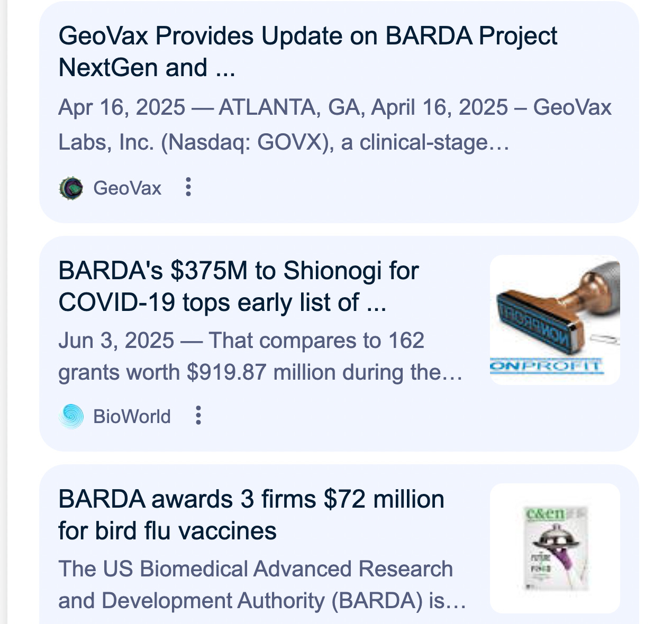
Task: Click the Apr 16, 2025 GeoVax snippet text
Action: (335, 125)
